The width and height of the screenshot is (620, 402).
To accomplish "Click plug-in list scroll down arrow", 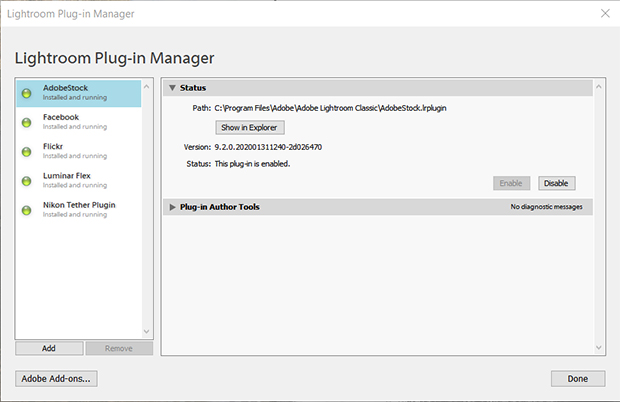I will tap(147, 331).
